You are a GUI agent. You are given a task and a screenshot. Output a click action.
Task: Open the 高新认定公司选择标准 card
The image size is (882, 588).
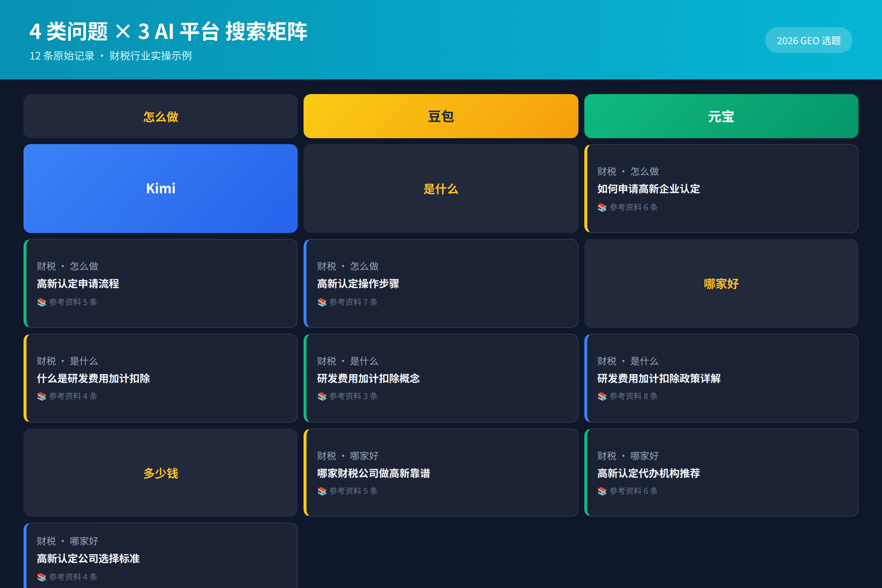[x=161, y=556]
